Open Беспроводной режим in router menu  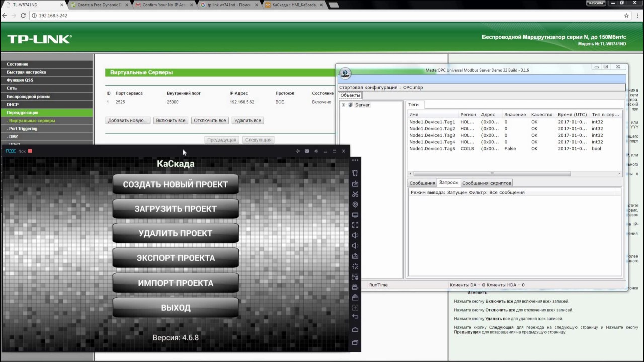pos(46,97)
